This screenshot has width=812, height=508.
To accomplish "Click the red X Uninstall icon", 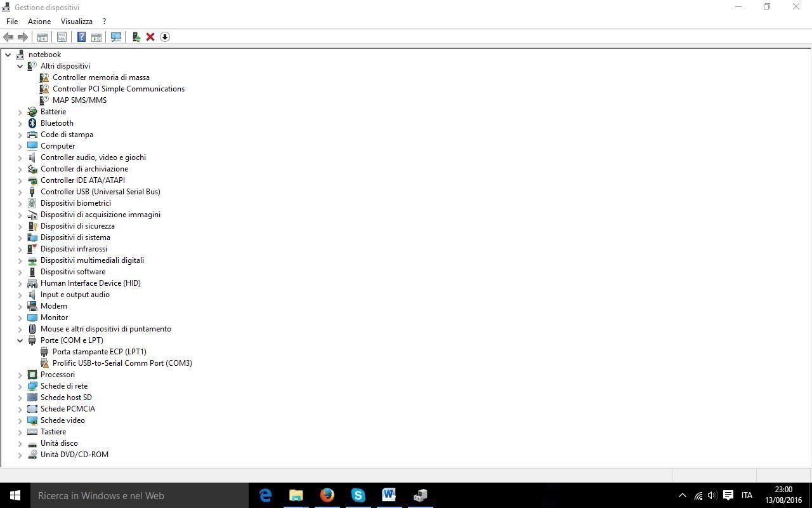I will [x=150, y=37].
